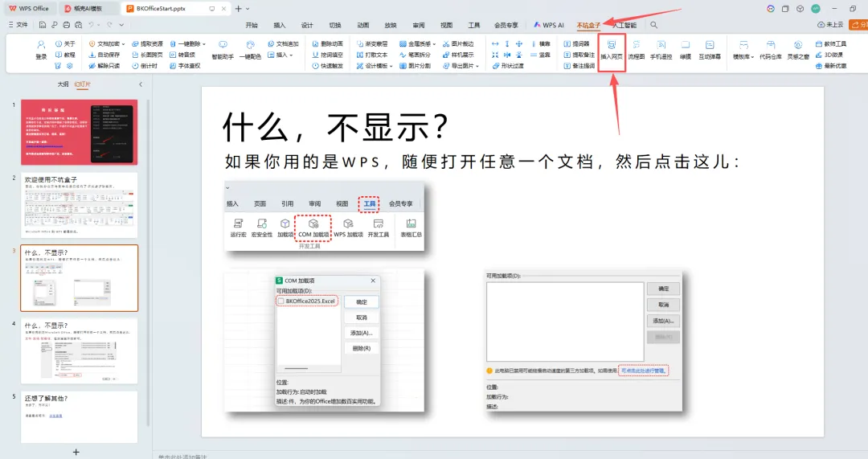Click the 灵感之窗 inspiration window icon
The width and height of the screenshot is (868, 459).
click(x=798, y=50)
